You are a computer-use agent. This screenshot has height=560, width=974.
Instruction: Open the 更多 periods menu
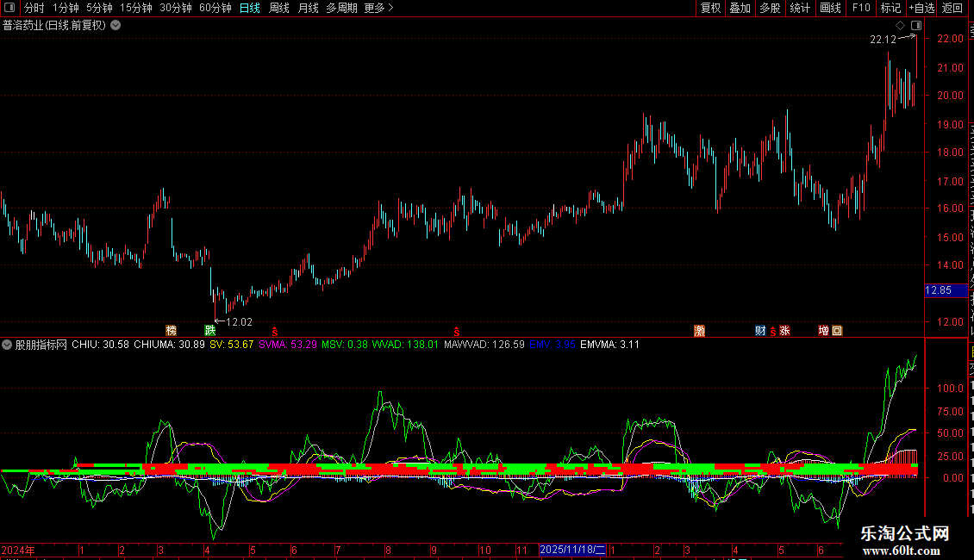[378, 8]
